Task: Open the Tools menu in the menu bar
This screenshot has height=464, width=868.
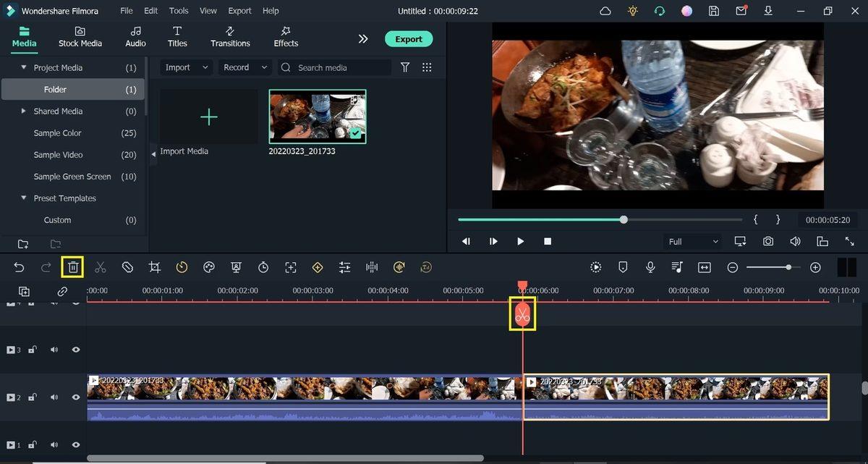Action: coord(178,10)
